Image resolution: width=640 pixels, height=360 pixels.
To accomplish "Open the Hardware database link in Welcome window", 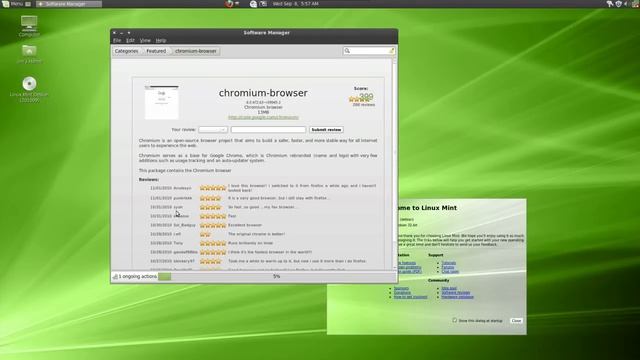I will (x=458, y=297).
